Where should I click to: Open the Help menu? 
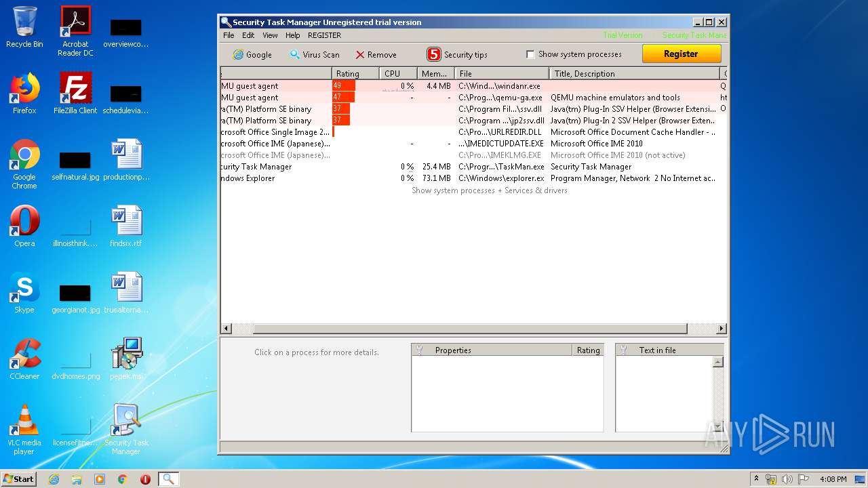[292, 35]
